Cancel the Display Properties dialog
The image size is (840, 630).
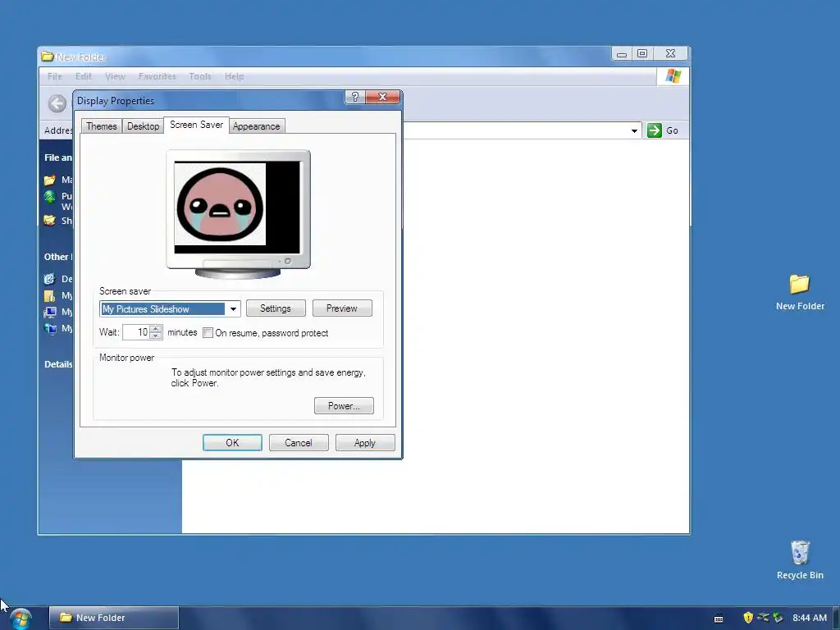coord(299,443)
